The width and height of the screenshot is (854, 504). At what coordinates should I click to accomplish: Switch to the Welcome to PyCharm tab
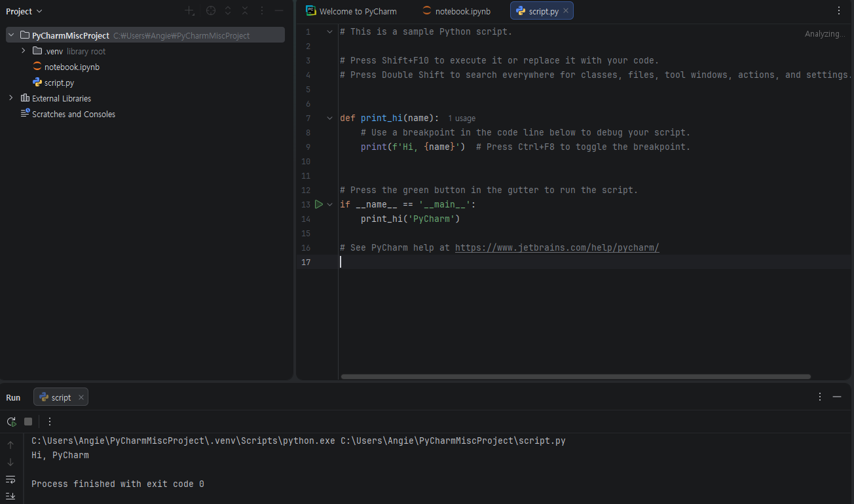coord(352,10)
